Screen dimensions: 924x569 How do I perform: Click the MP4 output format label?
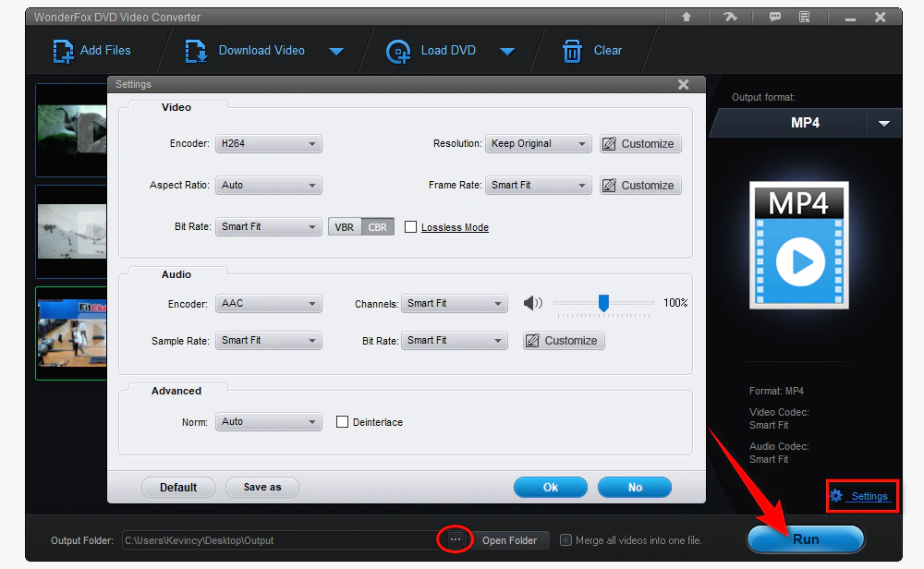pos(805,123)
